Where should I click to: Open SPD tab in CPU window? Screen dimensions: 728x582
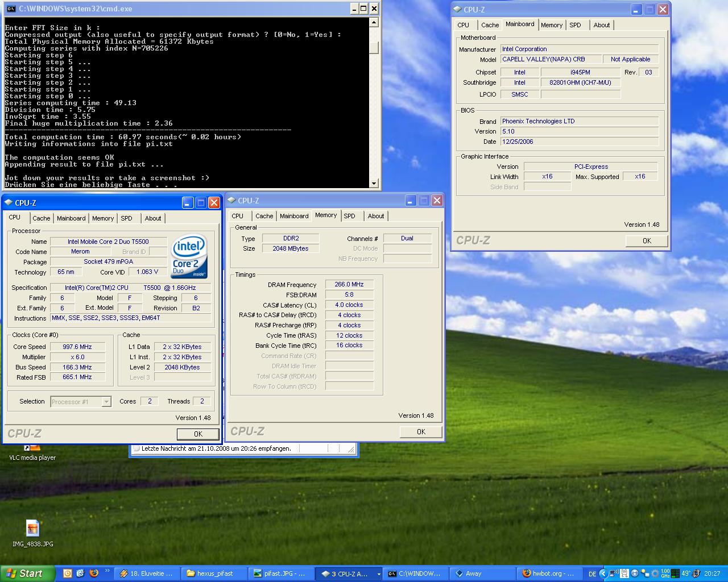[x=126, y=218]
